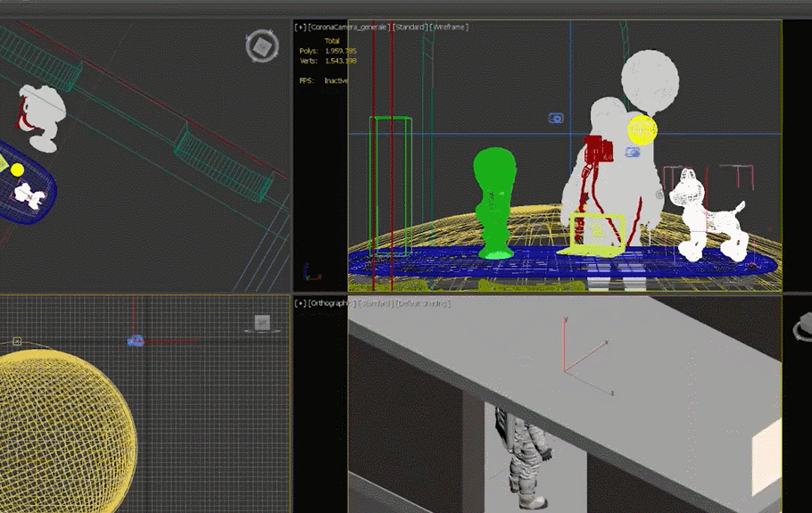Image resolution: width=812 pixels, height=513 pixels.
Task: Open the Standard label menu in the Orthographic viewport
Action: [x=376, y=303]
